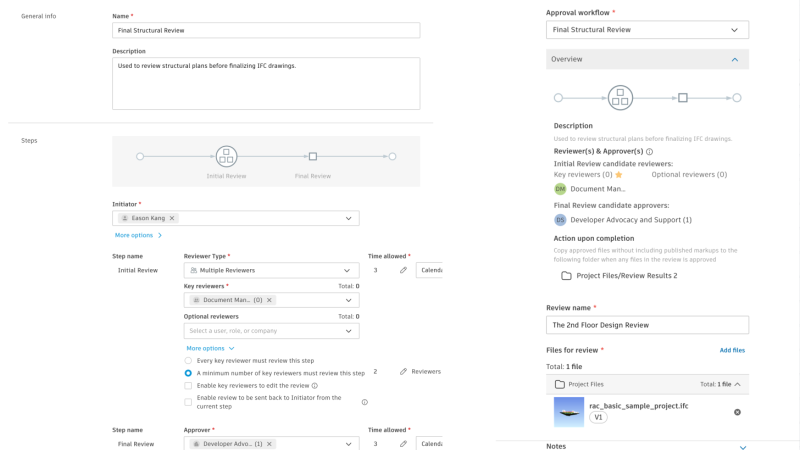The width and height of the screenshot is (800, 450).
Task: Click the Final Review square node in the left diagram
Action: point(313,156)
